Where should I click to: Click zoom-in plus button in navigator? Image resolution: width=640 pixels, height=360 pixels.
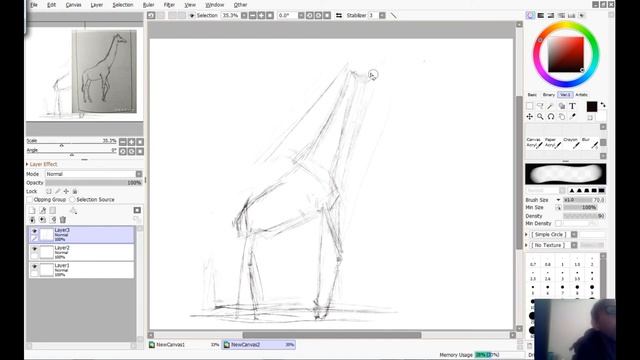(x=131, y=142)
